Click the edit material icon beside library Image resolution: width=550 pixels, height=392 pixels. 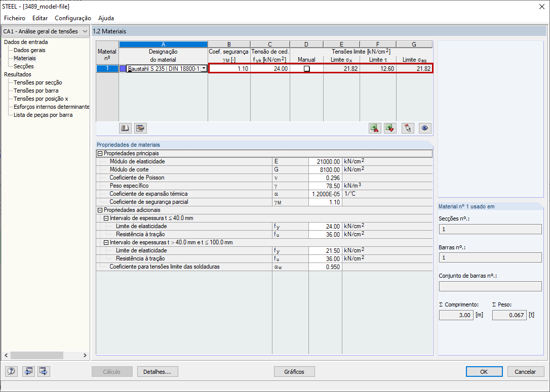[x=140, y=128]
